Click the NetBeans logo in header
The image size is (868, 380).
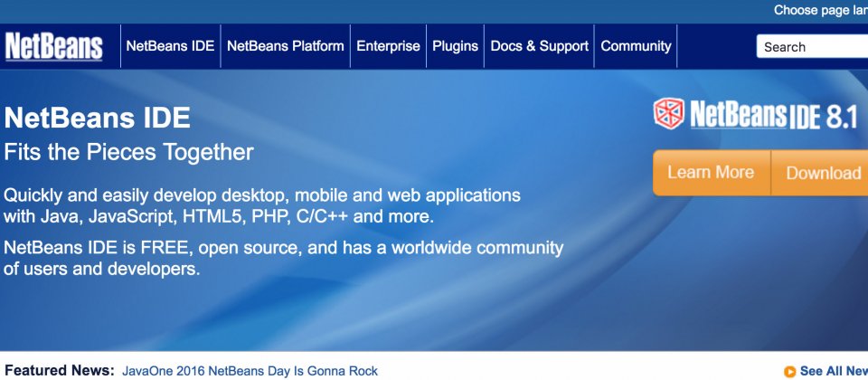point(53,46)
